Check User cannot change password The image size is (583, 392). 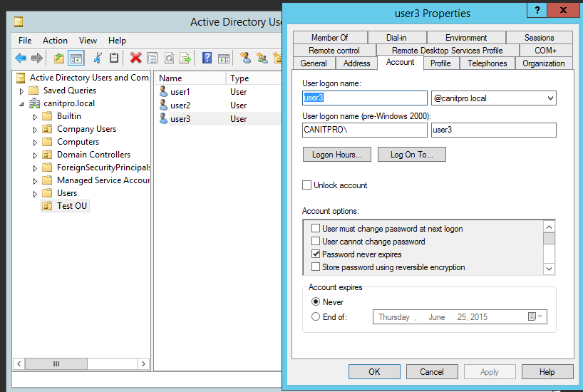pyautogui.click(x=316, y=242)
